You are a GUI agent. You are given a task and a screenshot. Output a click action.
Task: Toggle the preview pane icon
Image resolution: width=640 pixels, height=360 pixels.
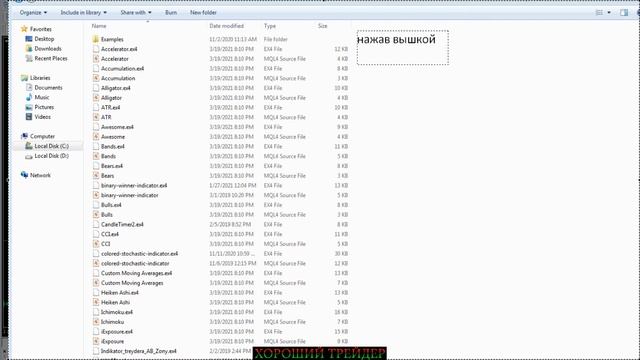tap(624, 13)
